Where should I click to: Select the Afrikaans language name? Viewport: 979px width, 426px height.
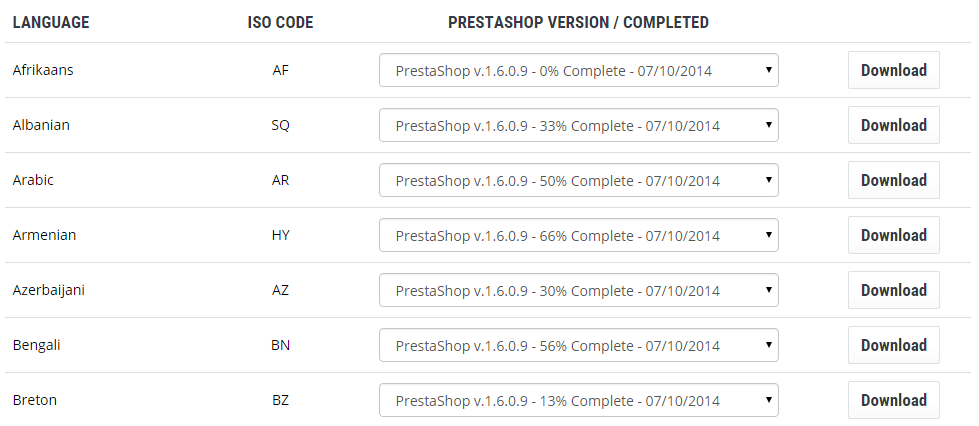pyautogui.click(x=43, y=70)
